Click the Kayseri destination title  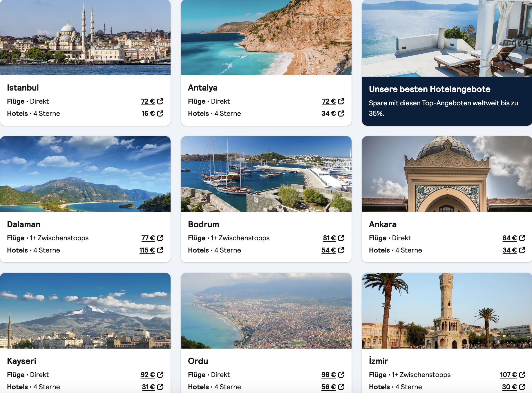tap(22, 361)
